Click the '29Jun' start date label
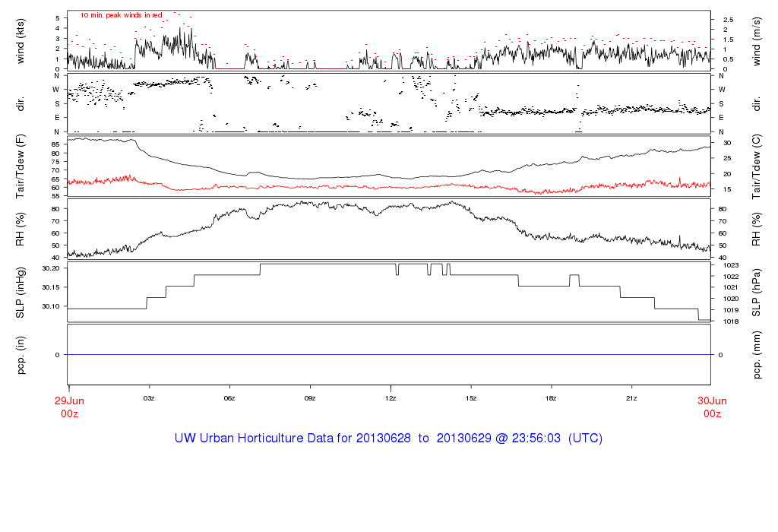The width and height of the screenshot is (778, 532). [x=69, y=401]
